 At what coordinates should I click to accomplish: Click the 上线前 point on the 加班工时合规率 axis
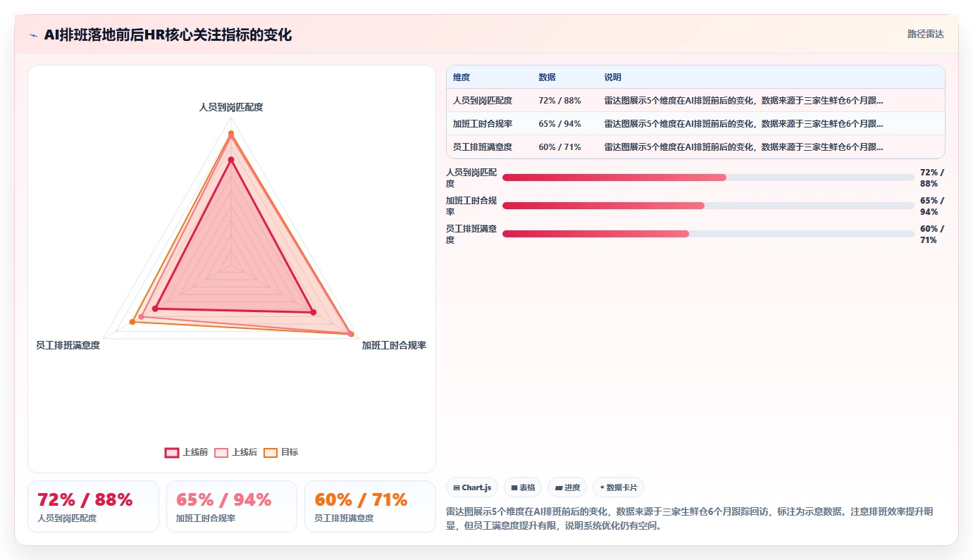[x=314, y=312]
